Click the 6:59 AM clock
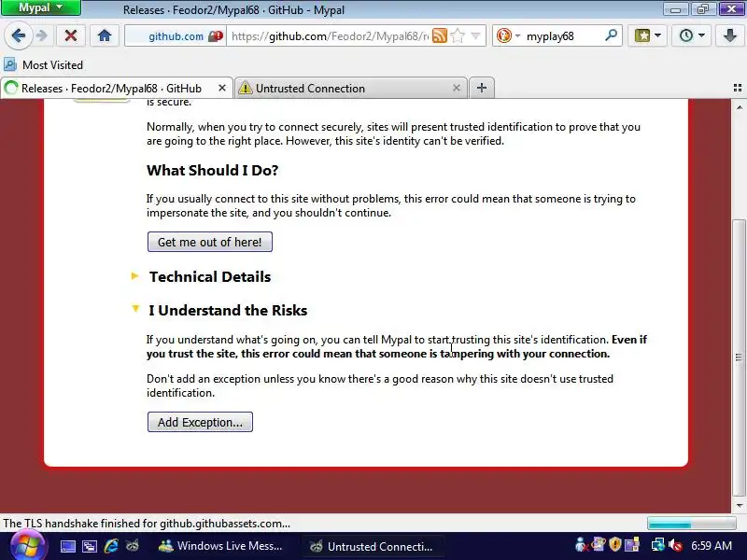 click(712, 546)
